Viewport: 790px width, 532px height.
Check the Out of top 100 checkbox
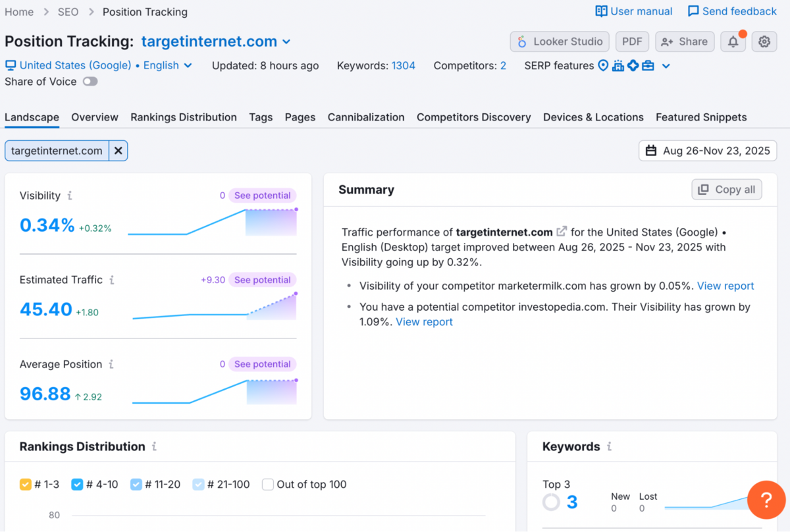pyautogui.click(x=268, y=485)
